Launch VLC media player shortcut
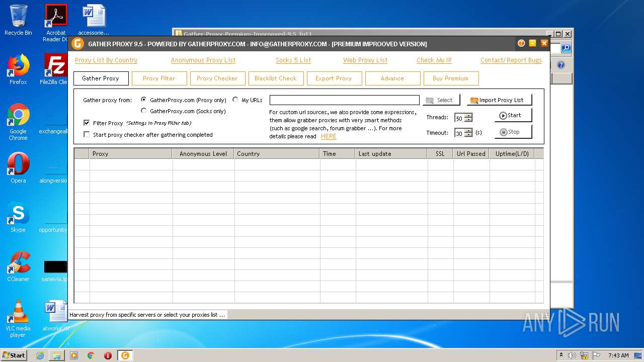This screenshot has height=362, width=644. (18, 319)
